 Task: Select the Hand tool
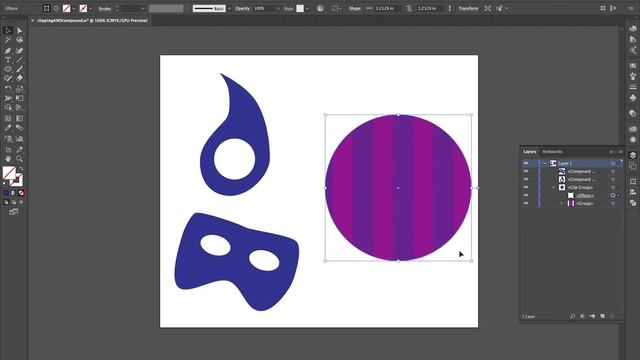8,159
